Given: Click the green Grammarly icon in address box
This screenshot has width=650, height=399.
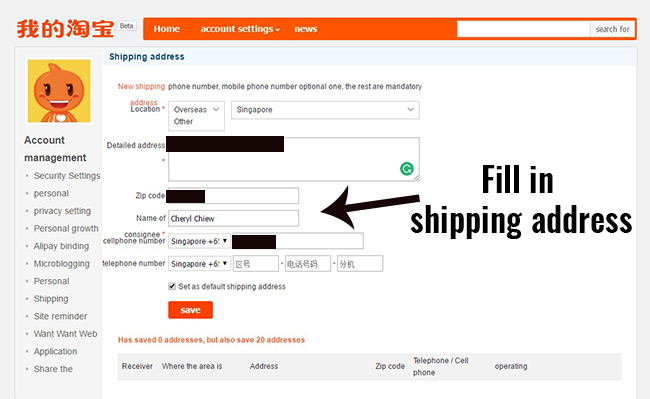Looking at the screenshot, I should 407,169.
